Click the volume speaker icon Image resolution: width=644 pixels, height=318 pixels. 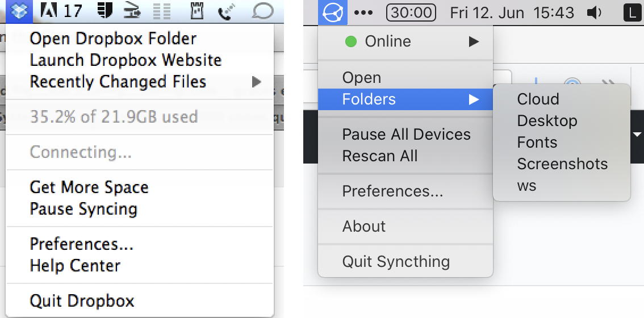click(594, 12)
